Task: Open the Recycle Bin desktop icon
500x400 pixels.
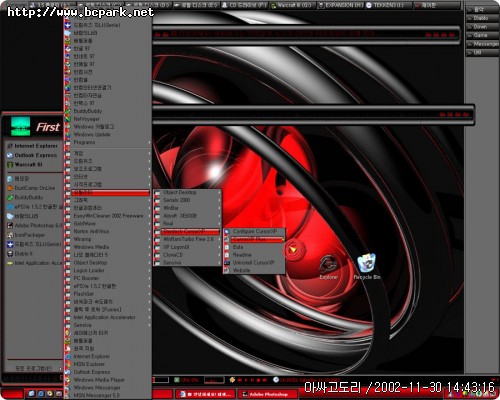Action: click(367, 267)
